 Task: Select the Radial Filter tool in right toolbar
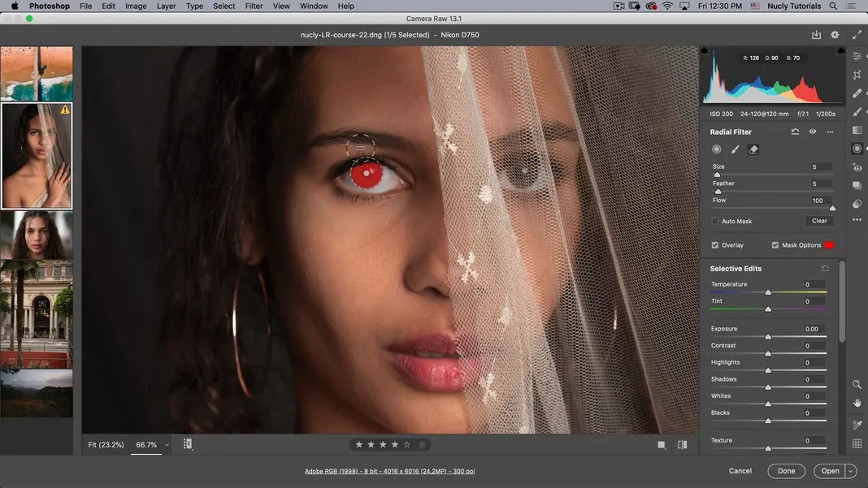pos(857,149)
